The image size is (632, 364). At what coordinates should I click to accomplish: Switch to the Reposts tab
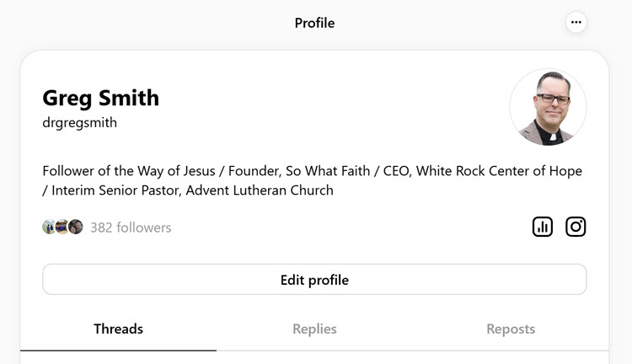coord(511,329)
